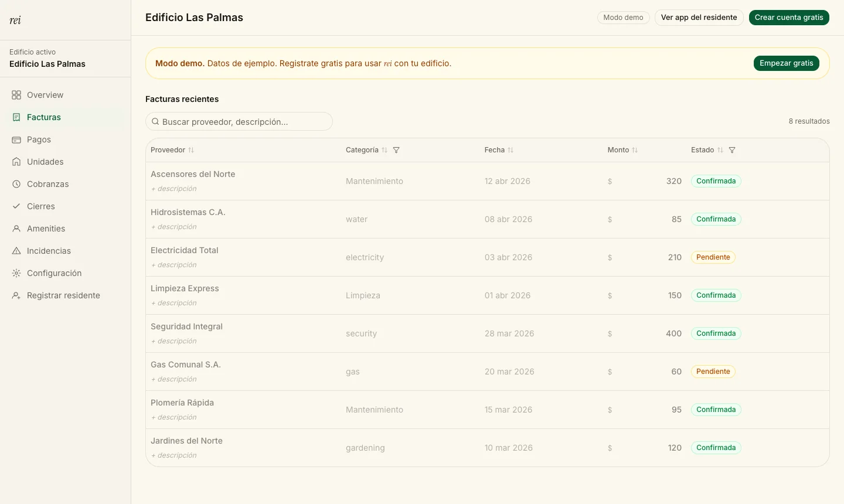Click the Cobranzas clock icon in sidebar
This screenshot has width=844, height=504.
click(x=16, y=184)
